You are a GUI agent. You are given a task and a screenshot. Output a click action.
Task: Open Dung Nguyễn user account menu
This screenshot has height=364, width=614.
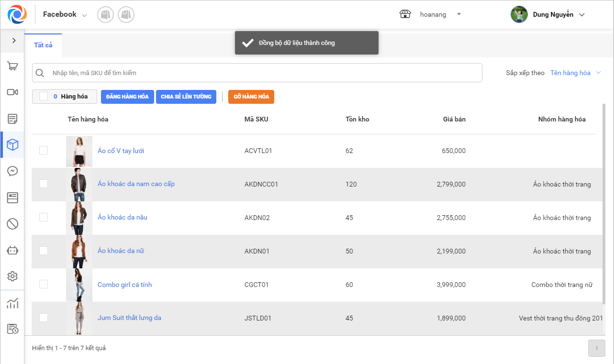(548, 14)
